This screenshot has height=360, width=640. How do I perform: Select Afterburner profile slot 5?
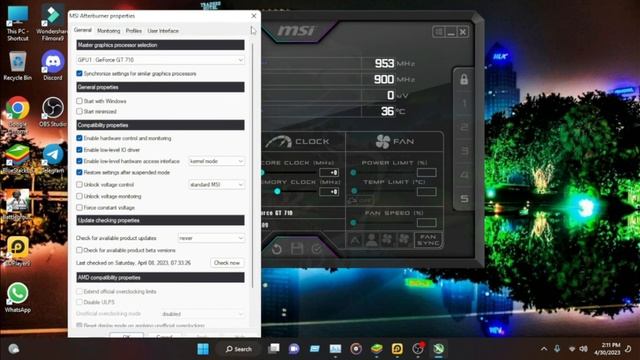(x=464, y=199)
